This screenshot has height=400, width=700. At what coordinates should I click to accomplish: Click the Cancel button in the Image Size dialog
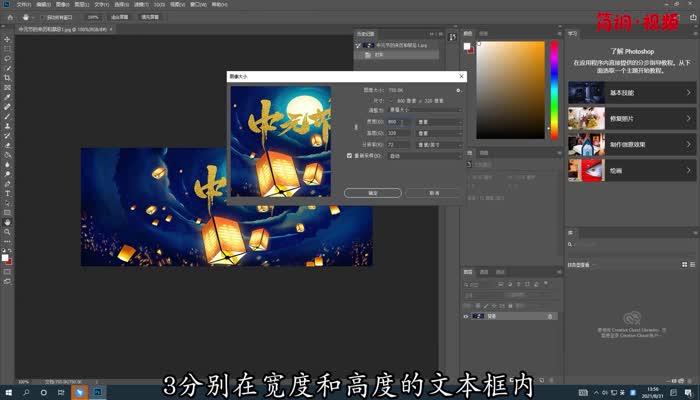pyautogui.click(x=434, y=192)
